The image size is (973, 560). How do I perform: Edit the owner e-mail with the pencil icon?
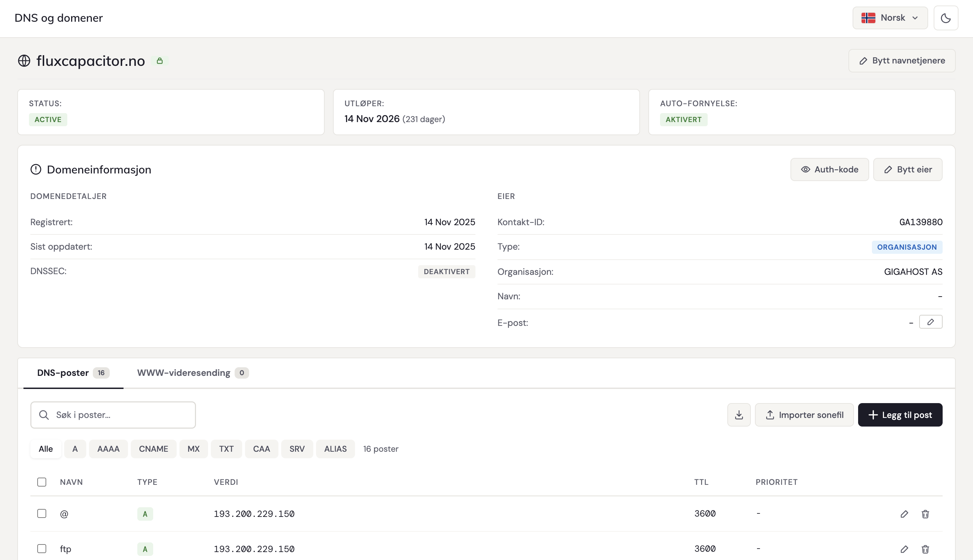930,322
